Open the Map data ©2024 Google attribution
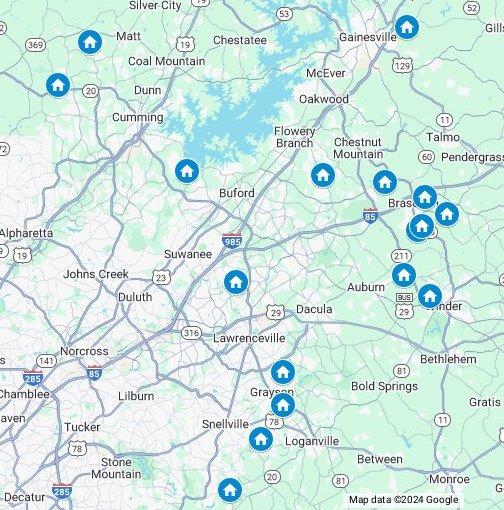Screen dimensions: 504x510 403,500
